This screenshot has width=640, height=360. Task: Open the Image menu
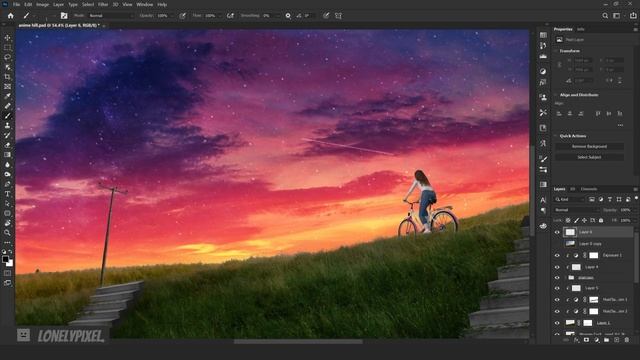pos(42,4)
